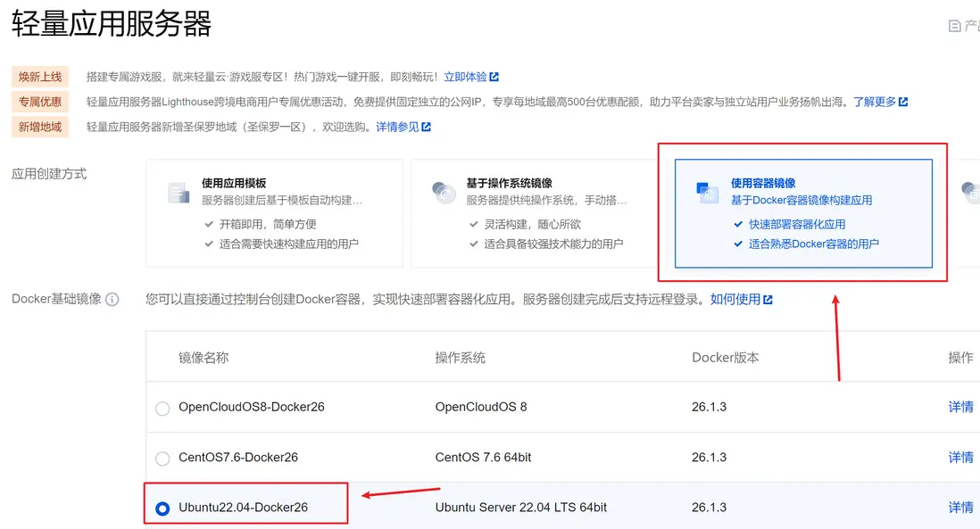Select the OpenCloudOS8-Docker26 radio button

(162, 409)
